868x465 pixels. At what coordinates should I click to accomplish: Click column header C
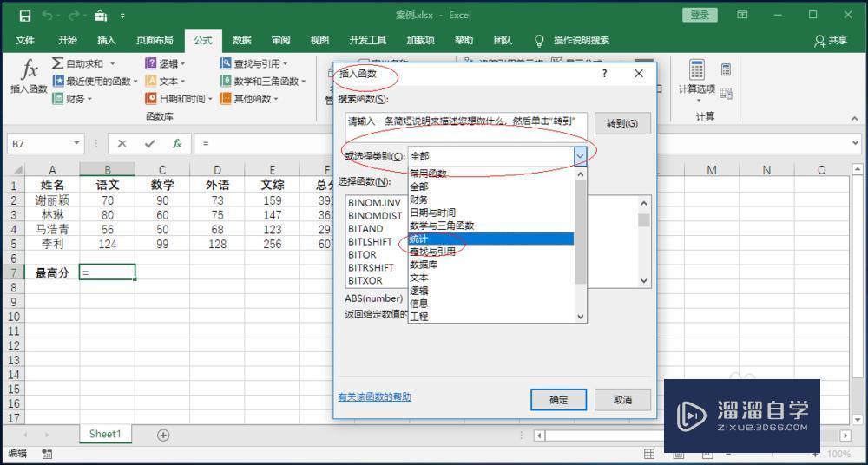coord(162,169)
